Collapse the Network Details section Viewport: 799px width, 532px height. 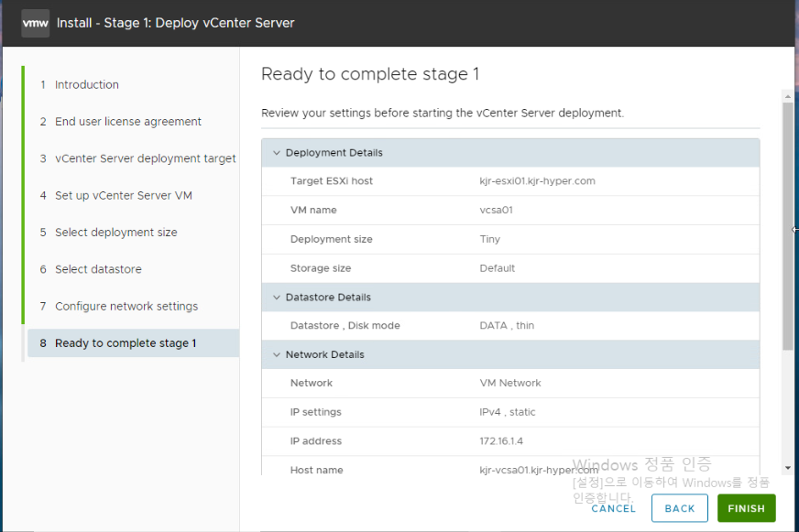click(x=277, y=355)
